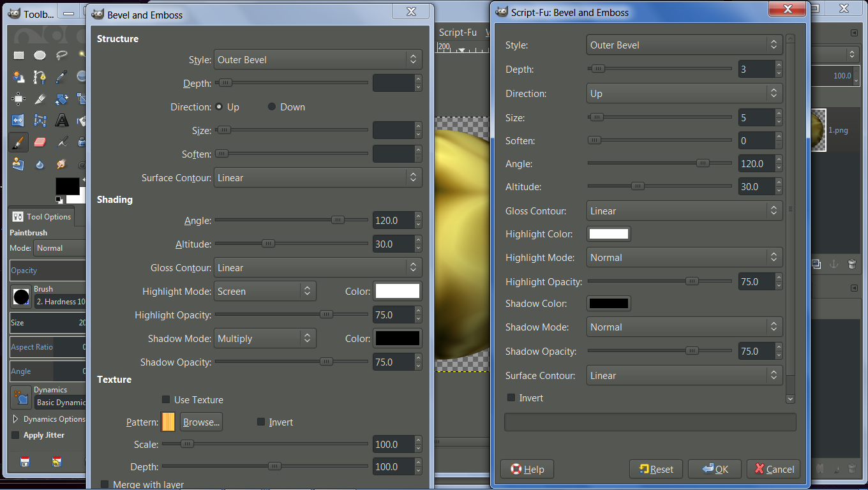
Task: Switch to the Tool Options tab
Action: (42, 217)
